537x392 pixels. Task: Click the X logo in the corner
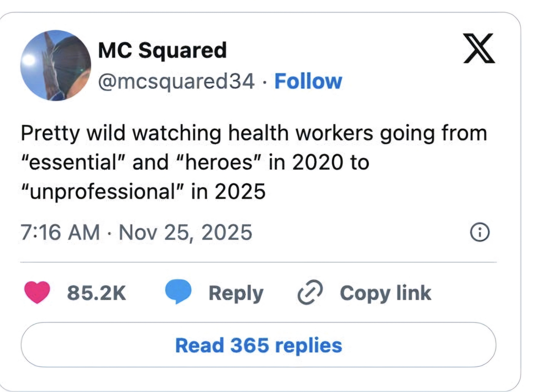click(479, 48)
